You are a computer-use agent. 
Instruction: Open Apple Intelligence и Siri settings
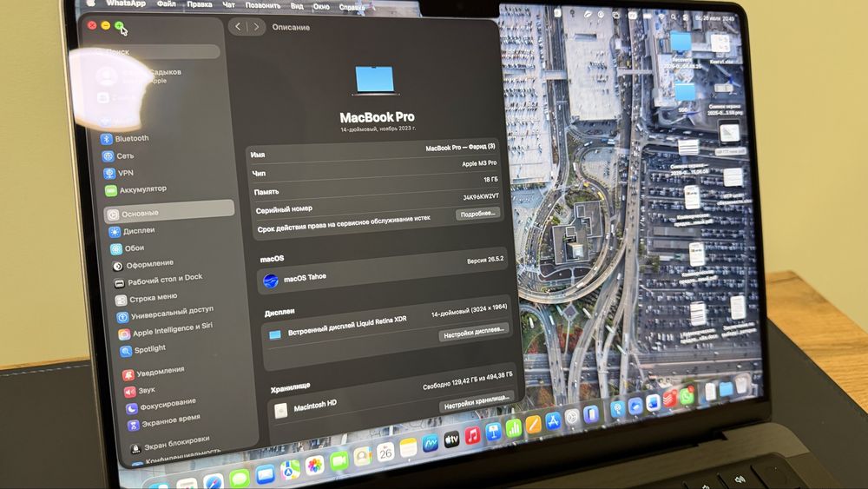pos(166,329)
